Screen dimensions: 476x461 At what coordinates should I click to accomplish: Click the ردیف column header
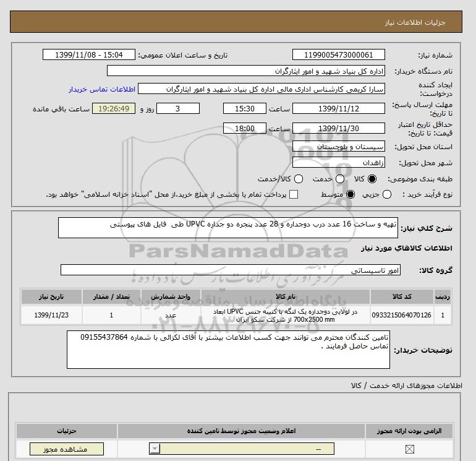(x=443, y=296)
